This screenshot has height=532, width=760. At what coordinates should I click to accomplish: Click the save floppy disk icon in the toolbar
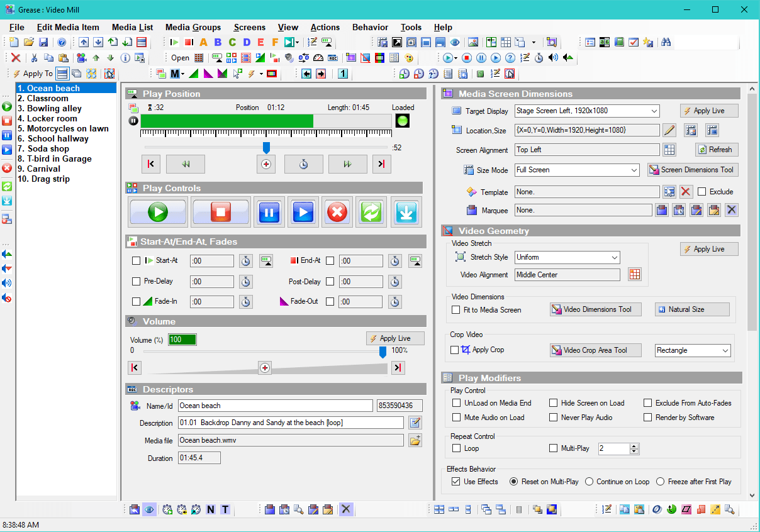tap(43, 42)
